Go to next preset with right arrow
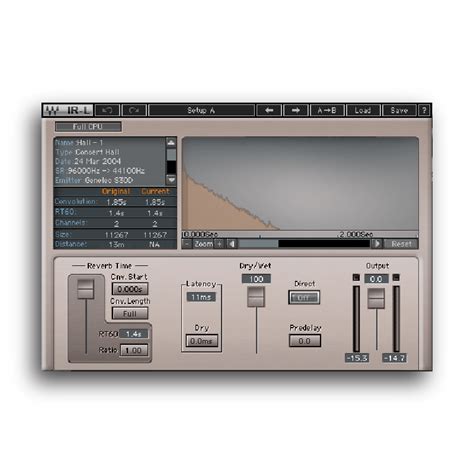Viewport: 474px width, 474px height. [296, 110]
